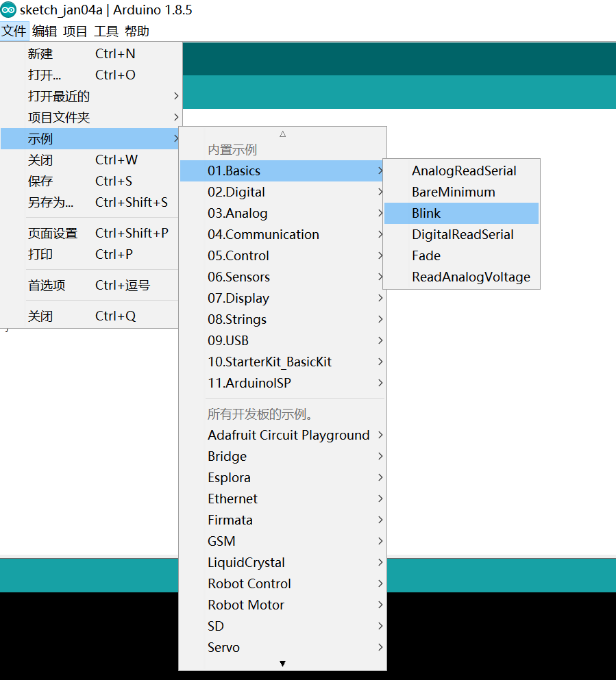The height and width of the screenshot is (680, 616).
Task: Expand 05.Control examples submenu
Action: (x=282, y=256)
